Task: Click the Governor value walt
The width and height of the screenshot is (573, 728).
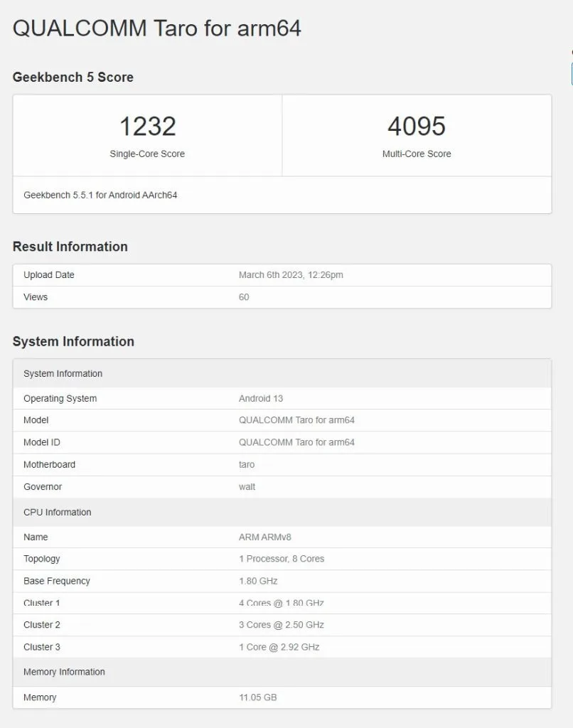Action: pyautogui.click(x=247, y=487)
